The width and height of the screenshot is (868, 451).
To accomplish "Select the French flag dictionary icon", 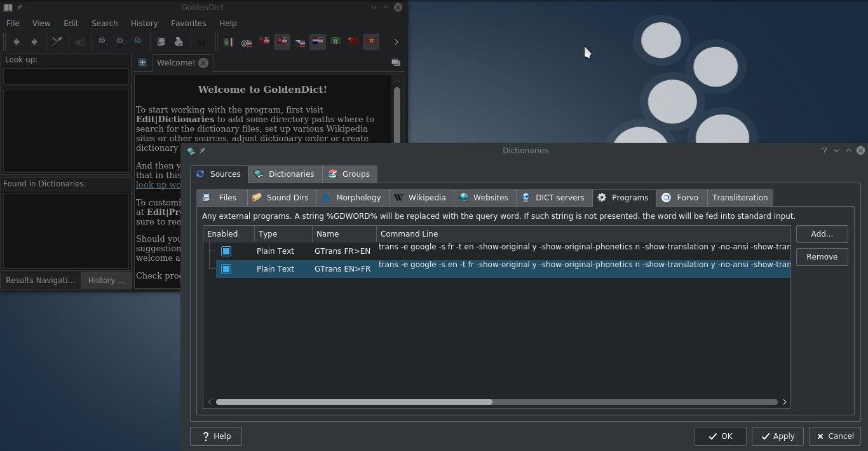I will click(228, 42).
